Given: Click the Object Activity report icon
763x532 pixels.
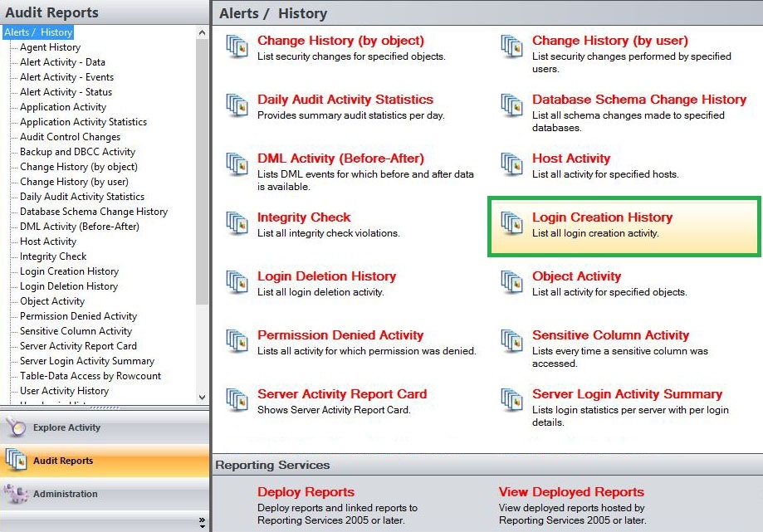Looking at the screenshot, I should 512,282.
